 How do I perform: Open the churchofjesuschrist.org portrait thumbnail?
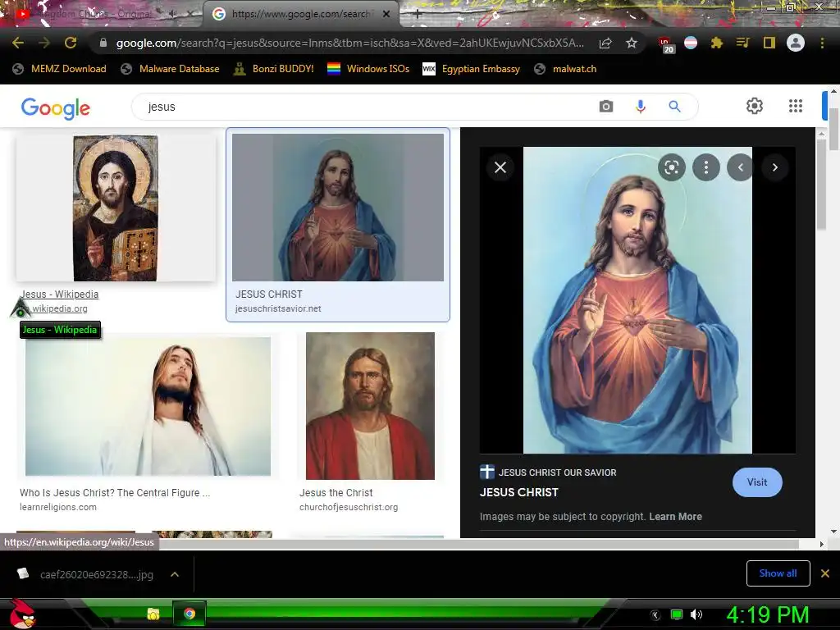pos(370,406)
